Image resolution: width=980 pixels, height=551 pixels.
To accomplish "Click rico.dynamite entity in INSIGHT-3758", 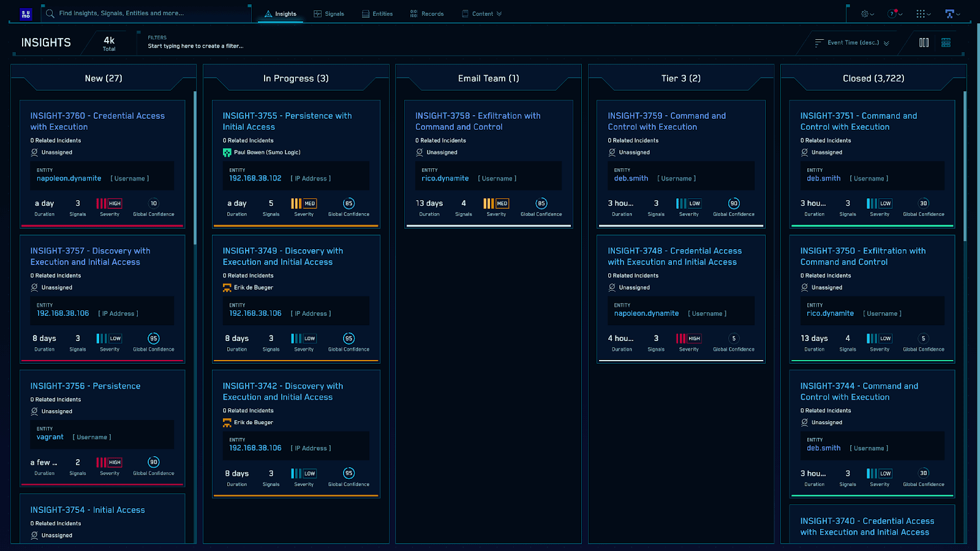I will click(x=445, y=179).
